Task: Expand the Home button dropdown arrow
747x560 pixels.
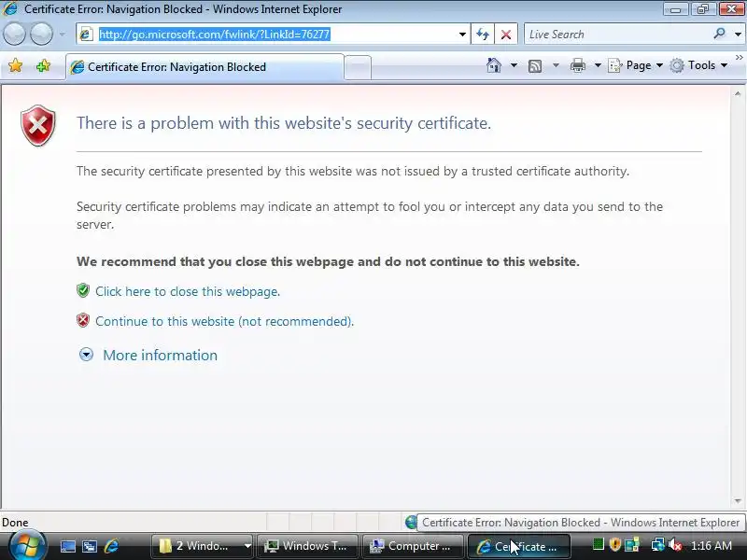Action: [x=514, y=65]
